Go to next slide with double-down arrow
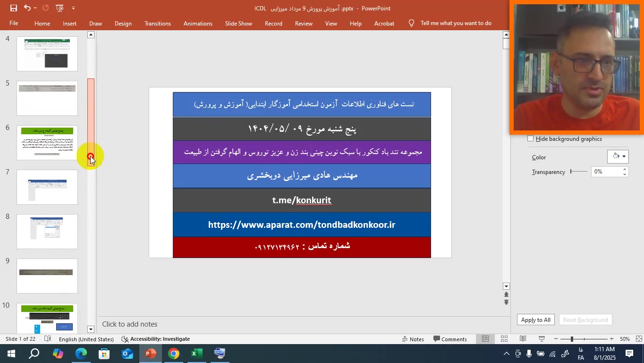Screen dimensions: 644x363 [x=506, y=302]
